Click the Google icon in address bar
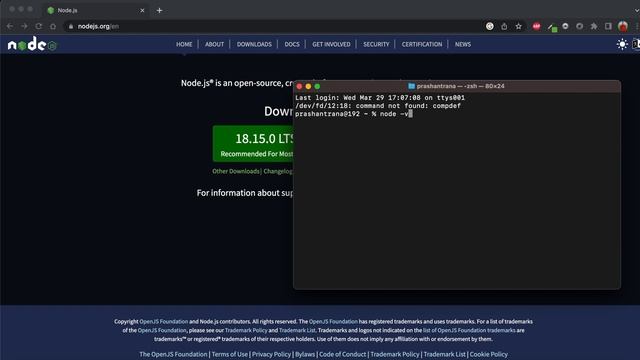The height and width of the screenshot is (360, 640). pos(490,26)
